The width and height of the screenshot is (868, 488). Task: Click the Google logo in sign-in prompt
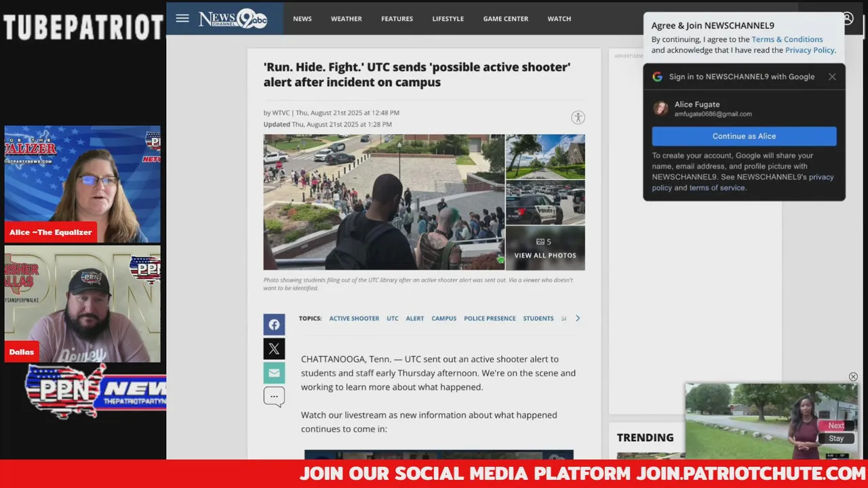coord(657,77)
